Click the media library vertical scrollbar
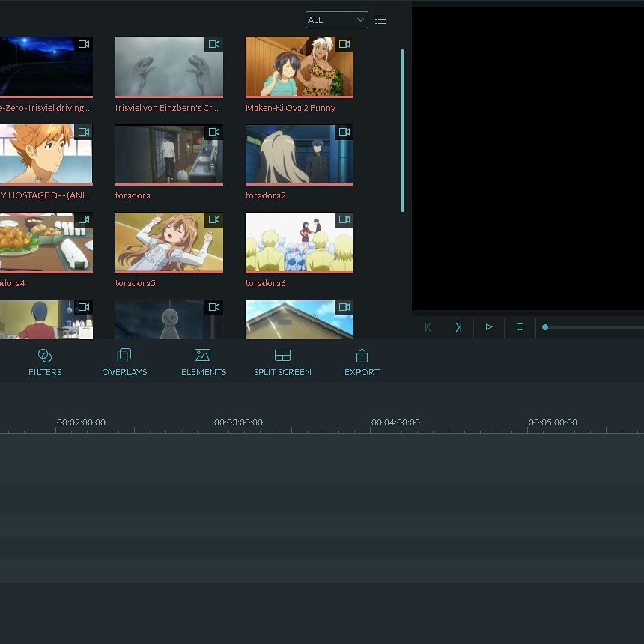This screenshot has width=644, height=644. pyautogui.click(x=403, y=130)
